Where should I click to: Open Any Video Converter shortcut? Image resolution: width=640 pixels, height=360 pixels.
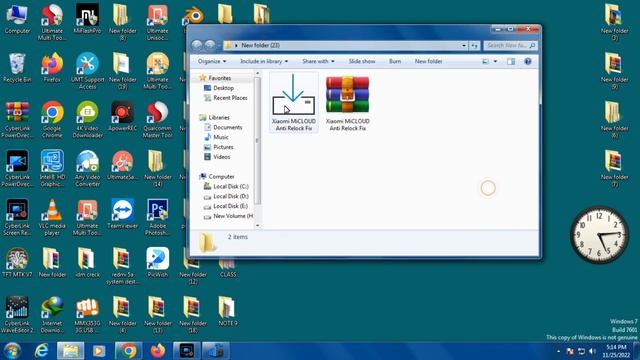pyautogui.click(x=87, y=169)
